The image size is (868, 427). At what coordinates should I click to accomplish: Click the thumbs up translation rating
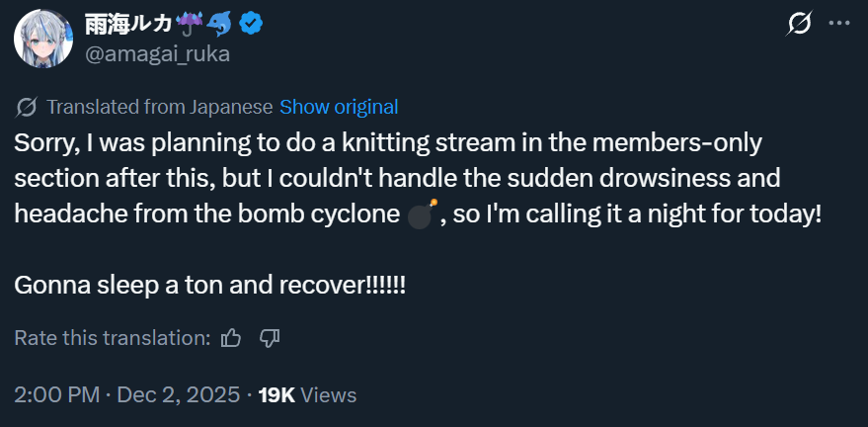(232, 338)
